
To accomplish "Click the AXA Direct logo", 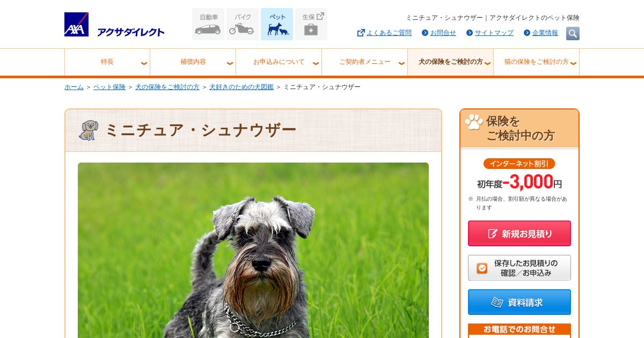I will pos(114,25).
